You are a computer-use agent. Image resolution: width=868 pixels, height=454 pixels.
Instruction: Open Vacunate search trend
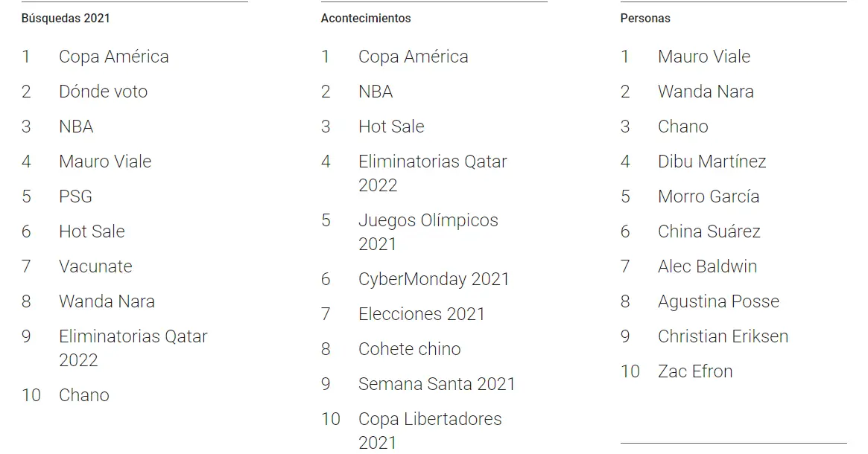tap(95, 266)
